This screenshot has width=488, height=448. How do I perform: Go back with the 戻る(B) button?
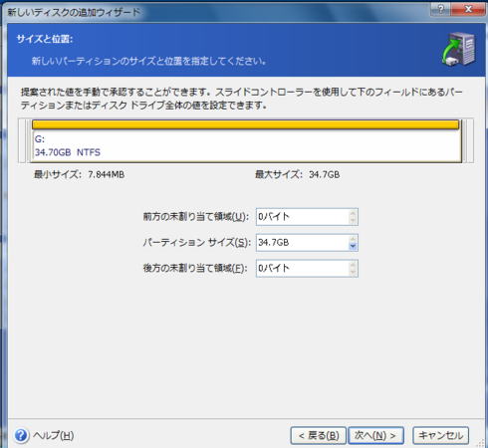[x=319, y=435]
